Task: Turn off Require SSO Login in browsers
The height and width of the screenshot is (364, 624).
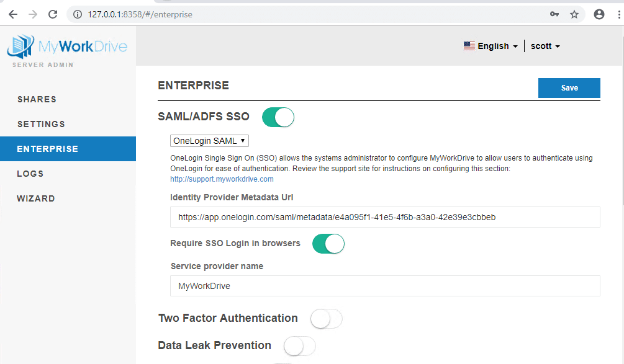Action: [328, 244]
